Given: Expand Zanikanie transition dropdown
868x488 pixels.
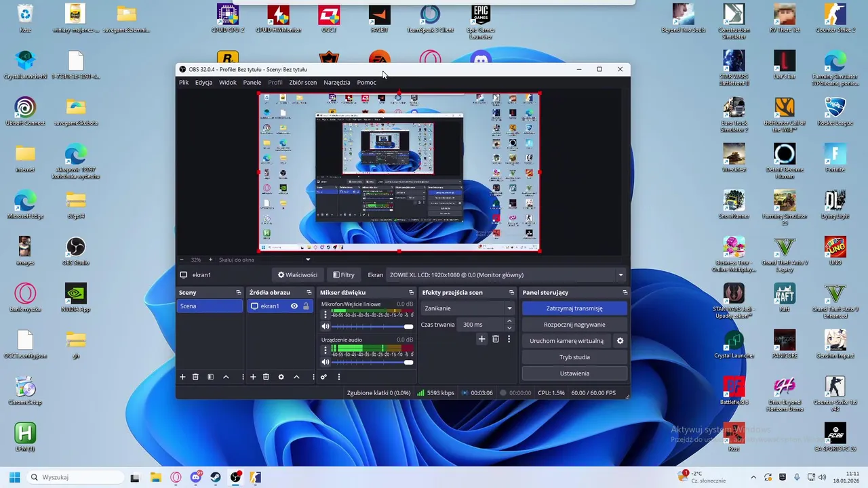Looking at the screenshot, I should pyautogui.click(x=468, y=308).
